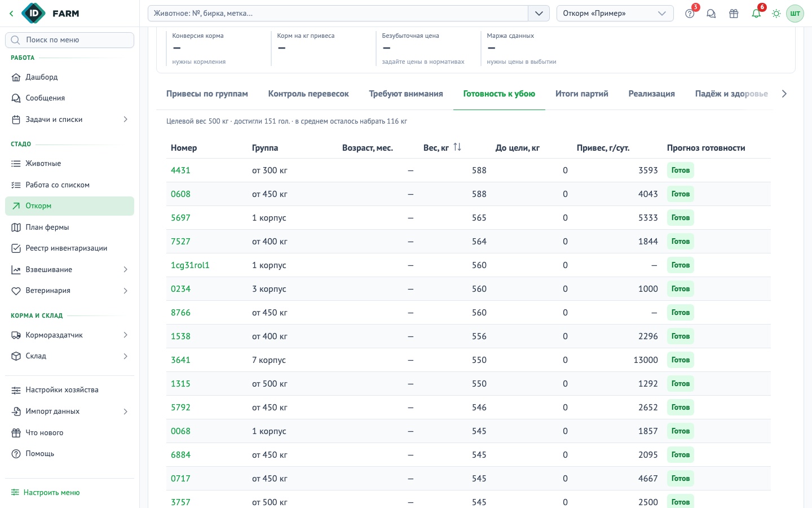812x508 pixels.
Task: Open Животные list in sidebar
Action: (69, 164)
